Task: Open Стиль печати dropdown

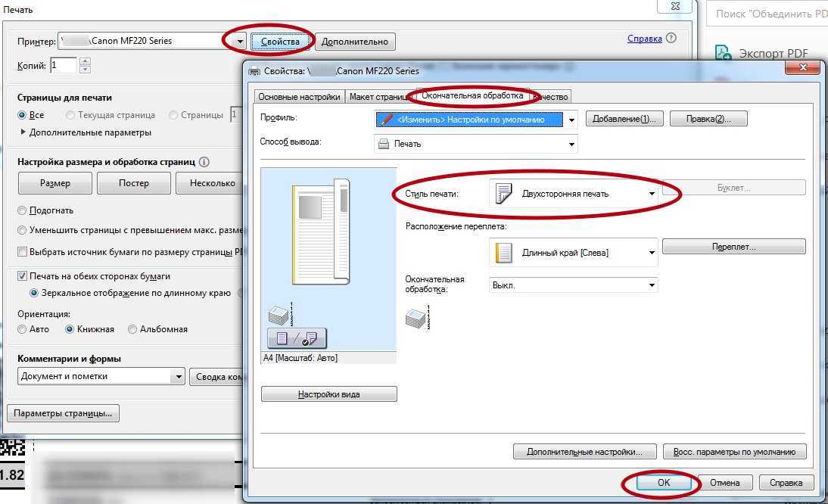Action: point(574,194)
